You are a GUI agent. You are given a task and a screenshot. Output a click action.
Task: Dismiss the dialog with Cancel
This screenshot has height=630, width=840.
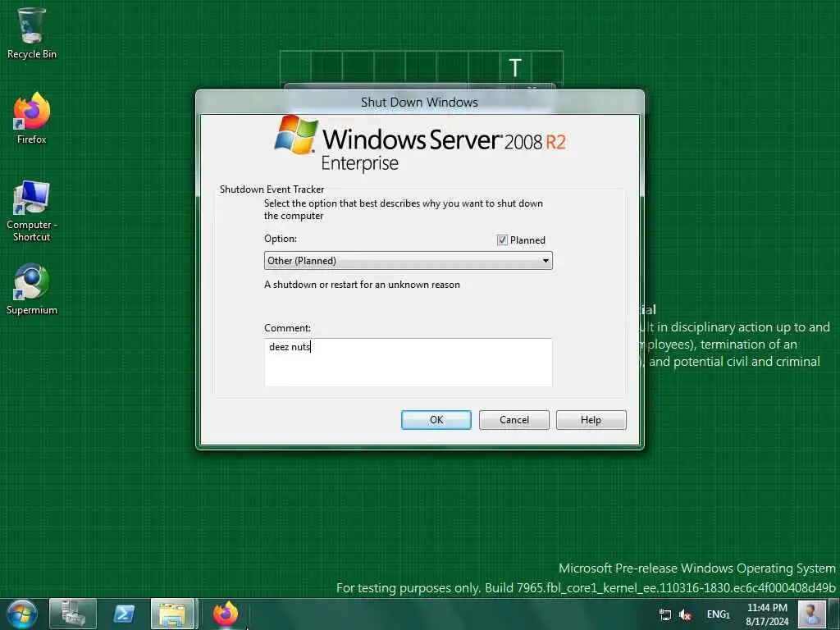[514, 420]
